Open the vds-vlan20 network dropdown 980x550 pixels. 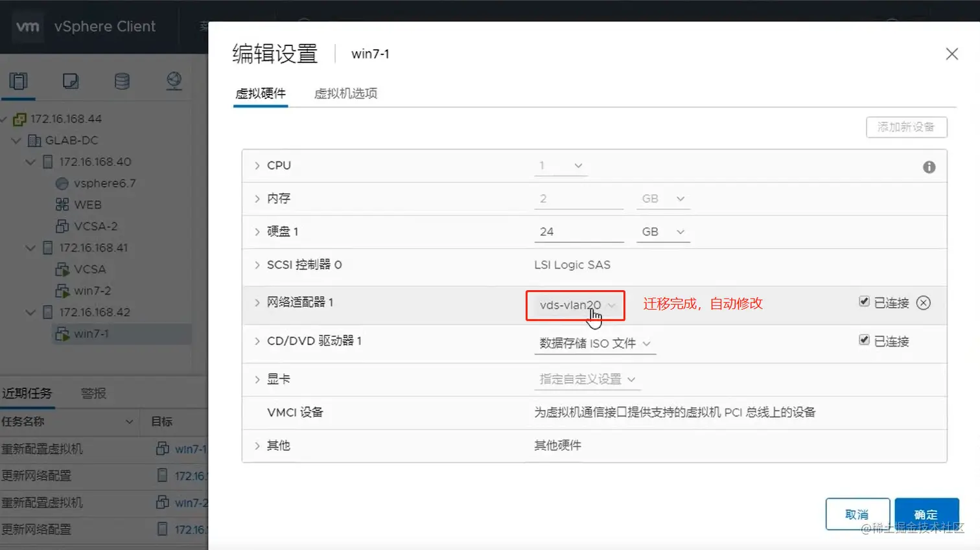tap(577, 305)
